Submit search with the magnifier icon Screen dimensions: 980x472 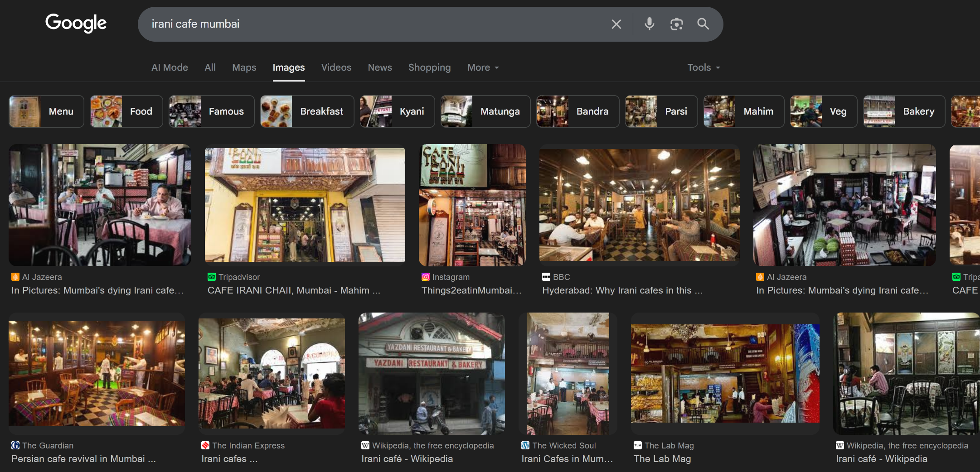point(703,24)
